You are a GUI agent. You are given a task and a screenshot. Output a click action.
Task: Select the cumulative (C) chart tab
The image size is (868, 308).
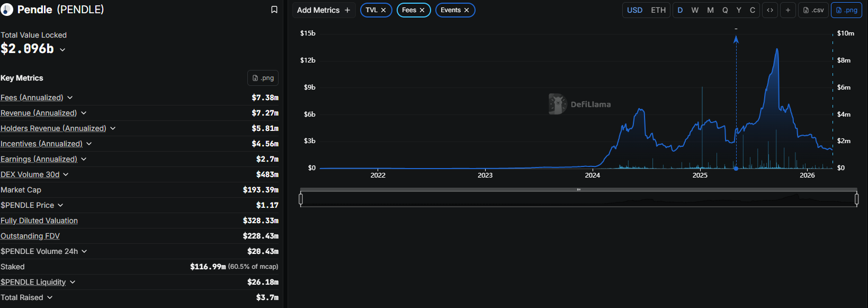click(753, 10)
